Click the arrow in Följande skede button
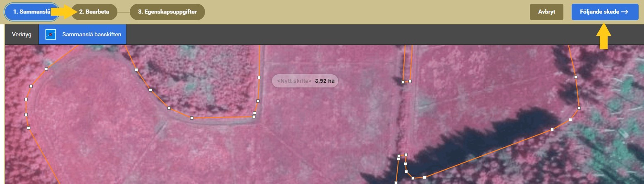Image resolution: width=644 pixels, height=184 pixels. [625, 12]
